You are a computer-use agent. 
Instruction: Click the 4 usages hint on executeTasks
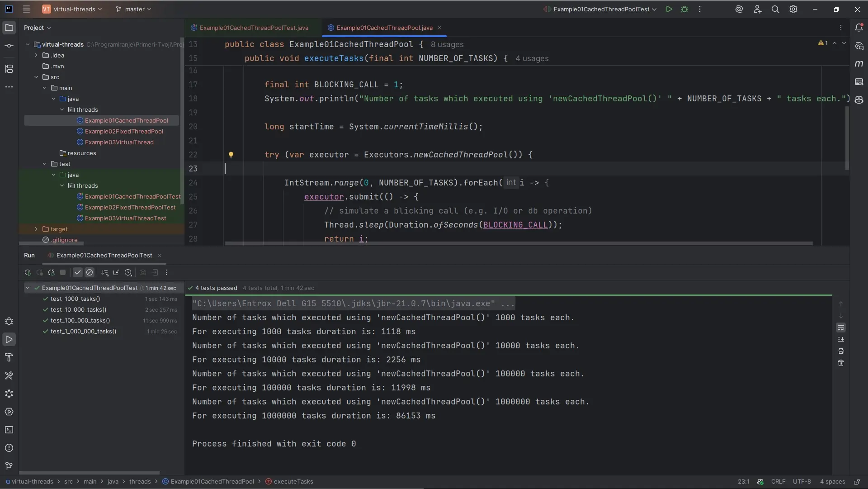pos(532,58)
